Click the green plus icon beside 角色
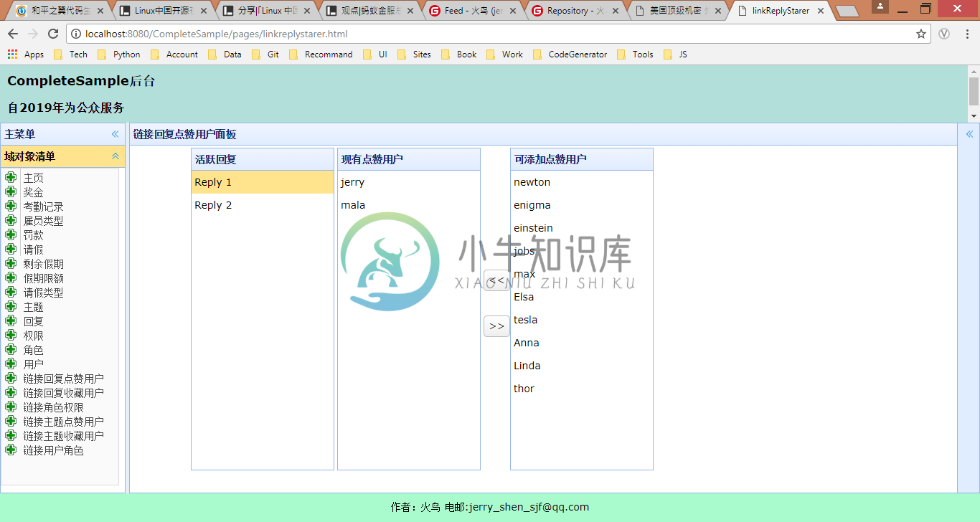Viewport: 980px width, 522px height. (11, 349)
